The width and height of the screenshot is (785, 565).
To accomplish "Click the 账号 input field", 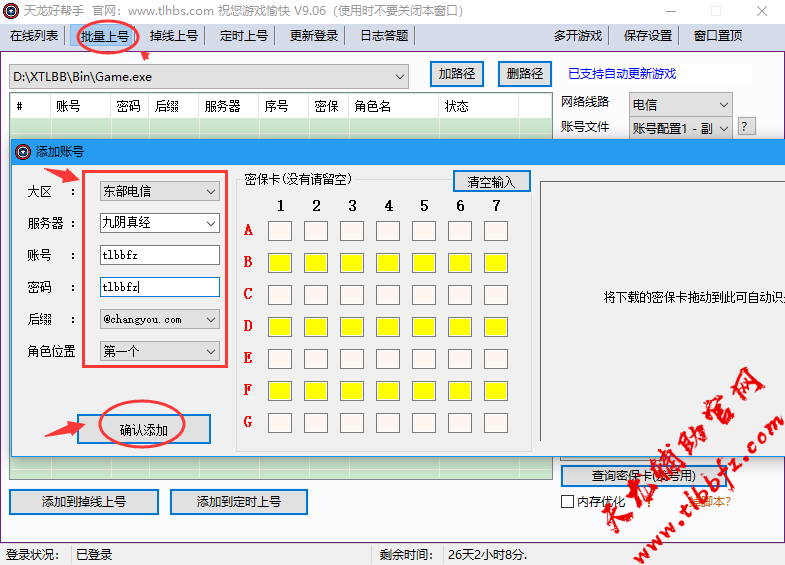I will [160, 255].
